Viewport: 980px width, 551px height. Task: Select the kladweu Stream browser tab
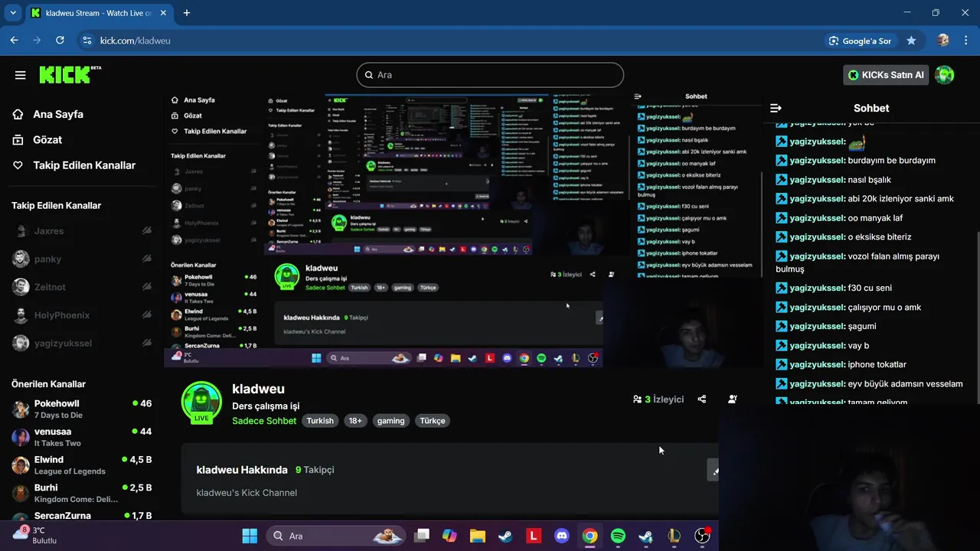(x=100, y=13)
